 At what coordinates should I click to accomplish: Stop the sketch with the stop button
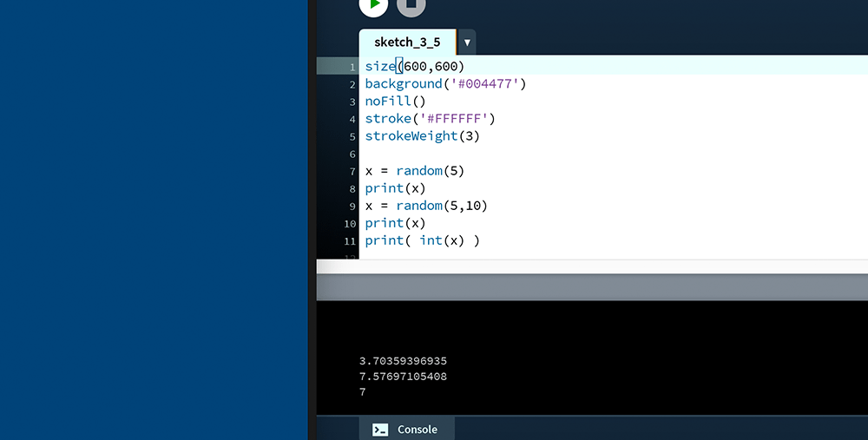click(411, 5)
